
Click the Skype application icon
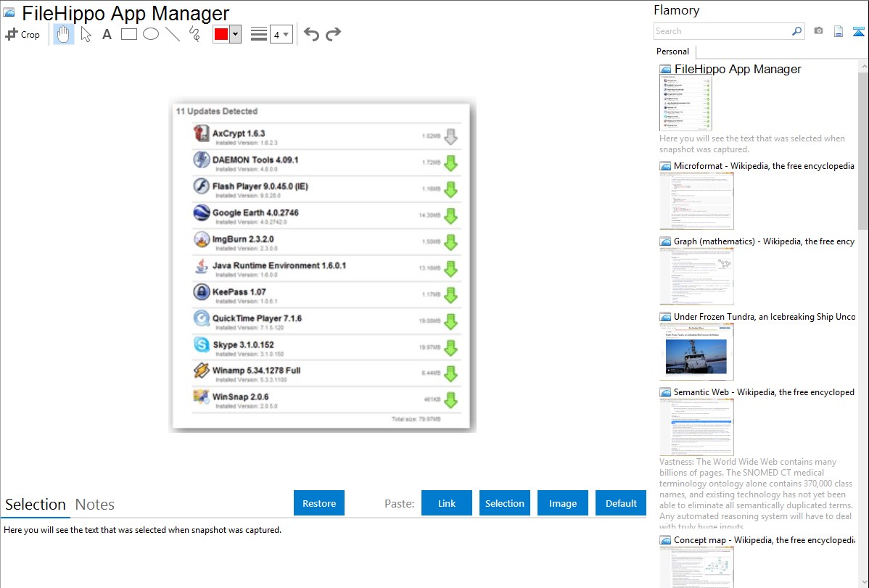point(201,344)
